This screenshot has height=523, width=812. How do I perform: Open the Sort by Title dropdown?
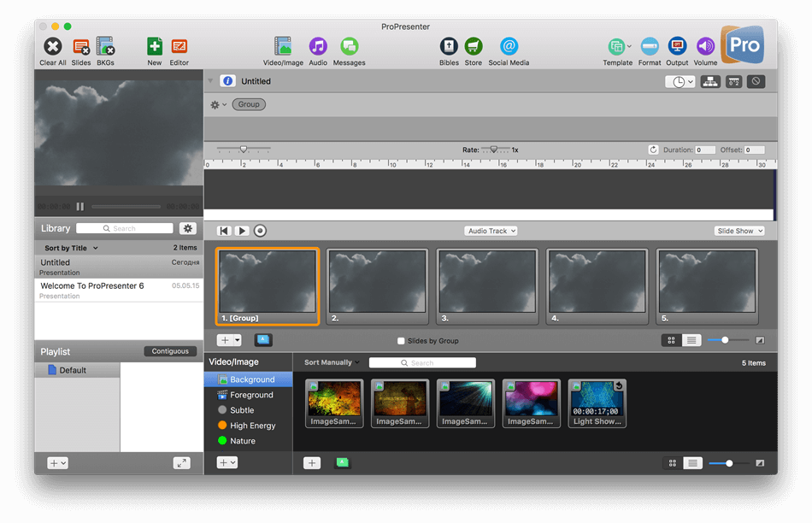tap(72, 248)
